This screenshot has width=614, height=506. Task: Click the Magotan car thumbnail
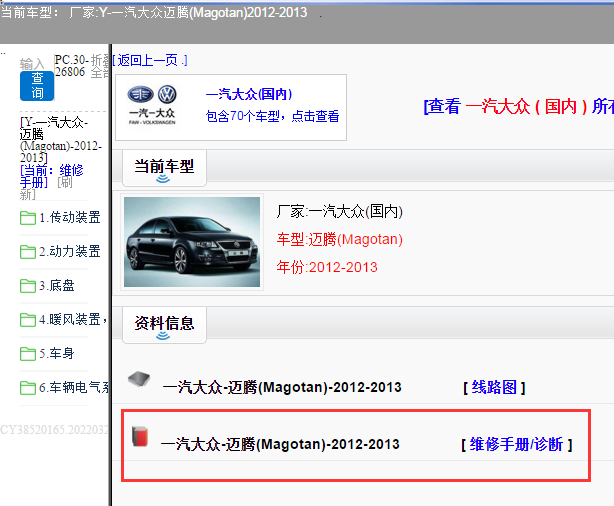[192, 242]
